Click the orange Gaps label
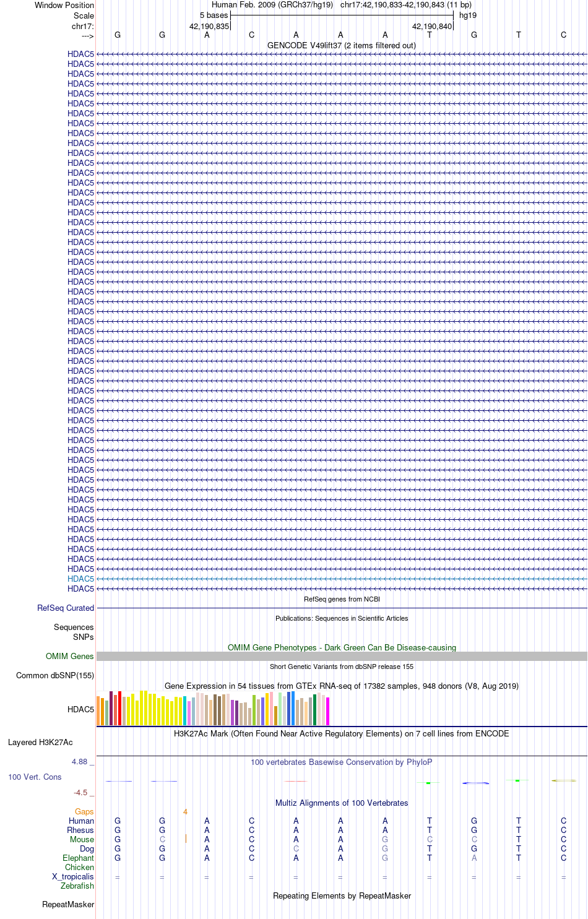This screenshot has height=919, width=588. pyautogui.click(x=84, y=812)
